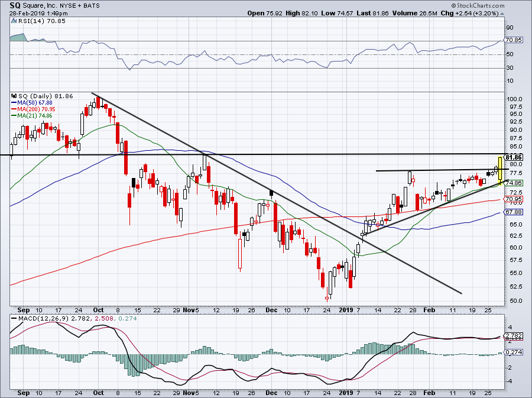
Task: Click the 0.274 value tag on MACD axis
Action: click(x=514, y=352)
